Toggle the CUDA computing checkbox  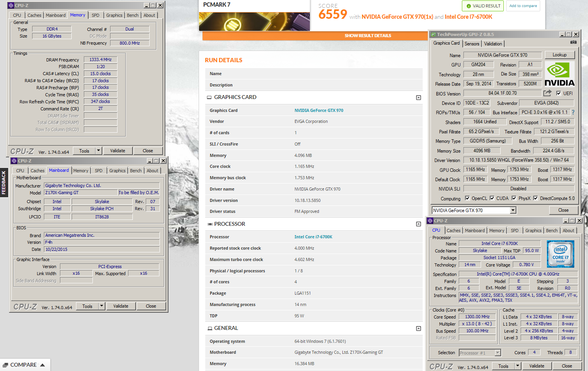(492, 198)
